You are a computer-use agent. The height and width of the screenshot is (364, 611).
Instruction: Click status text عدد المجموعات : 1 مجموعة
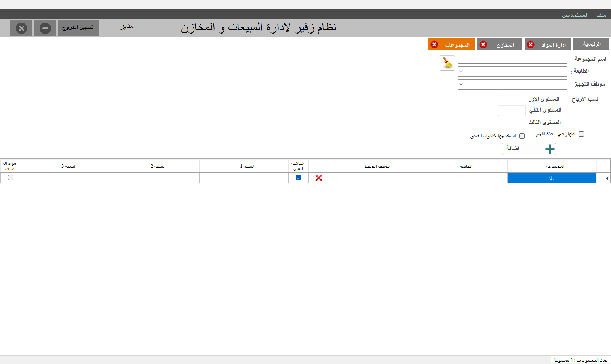pyautogui.click(x=580, y=360)
